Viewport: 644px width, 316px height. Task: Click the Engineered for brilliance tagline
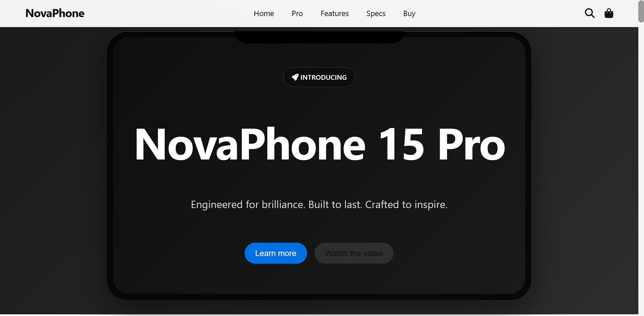coord(319,204)
